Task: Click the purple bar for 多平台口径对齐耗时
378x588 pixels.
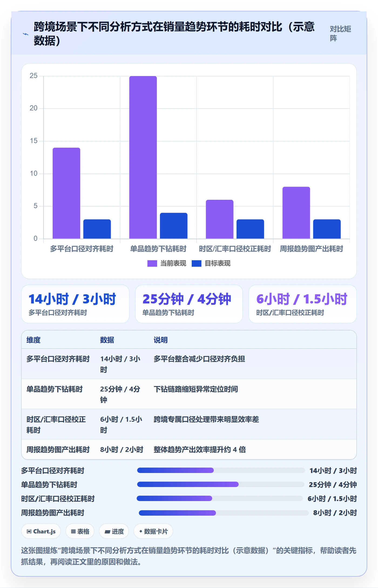Action: [66, 193]
